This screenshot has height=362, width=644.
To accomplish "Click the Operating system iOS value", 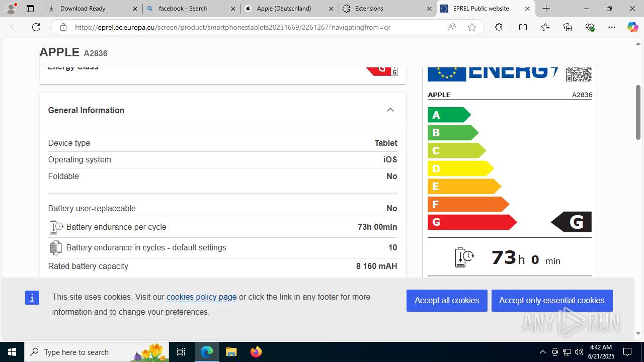I will tap(390, 160).
